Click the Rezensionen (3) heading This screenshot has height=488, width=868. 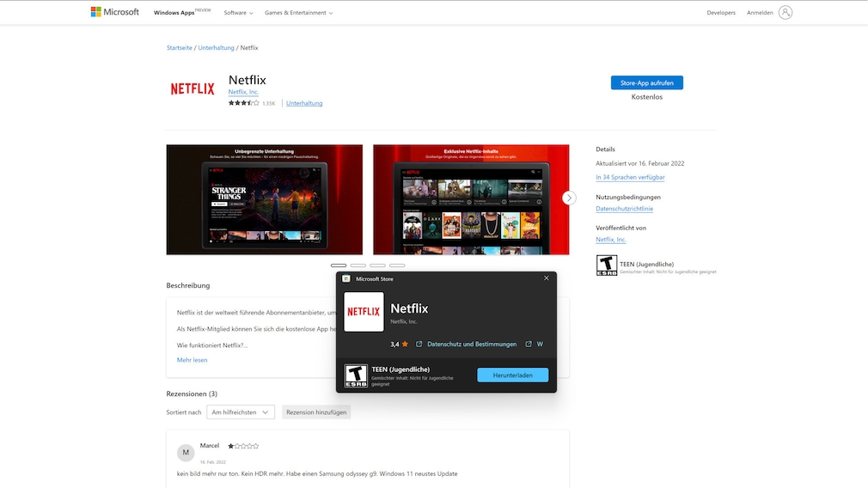[192, 394]
